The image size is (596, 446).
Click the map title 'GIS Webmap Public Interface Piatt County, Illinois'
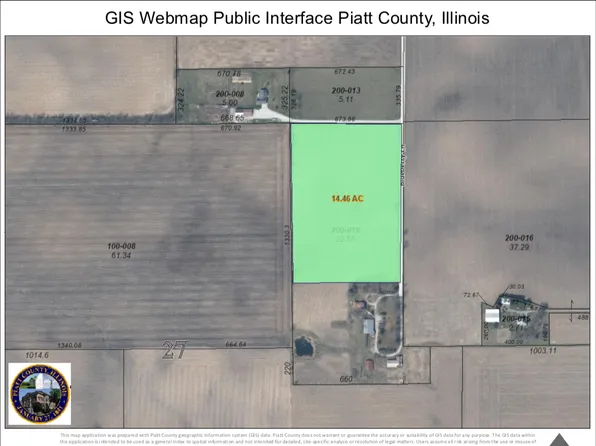click(297, 18)
